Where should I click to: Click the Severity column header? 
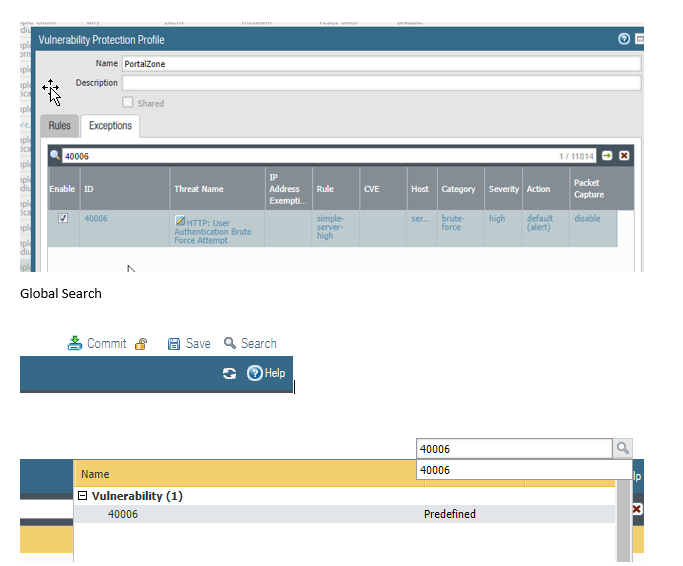(x=503, y=189)
